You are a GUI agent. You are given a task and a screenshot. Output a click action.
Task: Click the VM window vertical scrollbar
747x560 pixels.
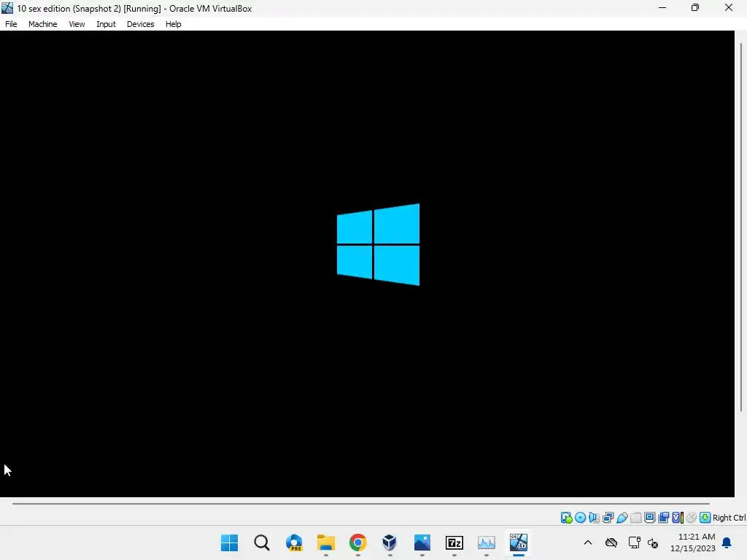pyautogui.click(x=741, y=227)
